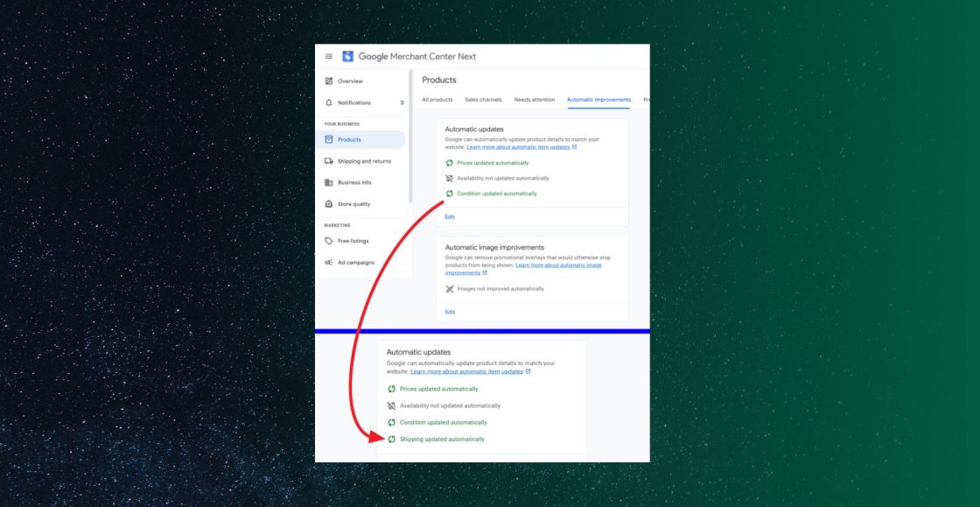Screen dimensions: 980x507
Task: Click the sync icon beside Shipping updated automatically
Action: (x=391, y=439)
